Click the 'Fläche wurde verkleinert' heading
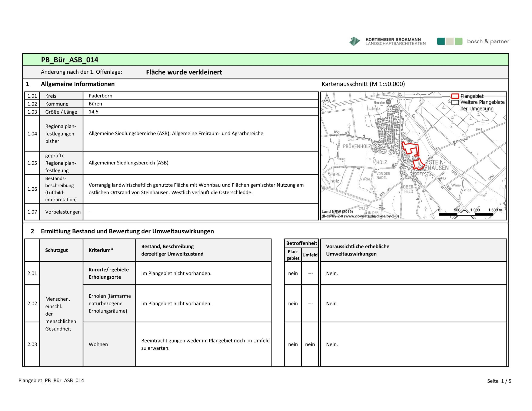This screenshot has height=411, width=532. 184,72
